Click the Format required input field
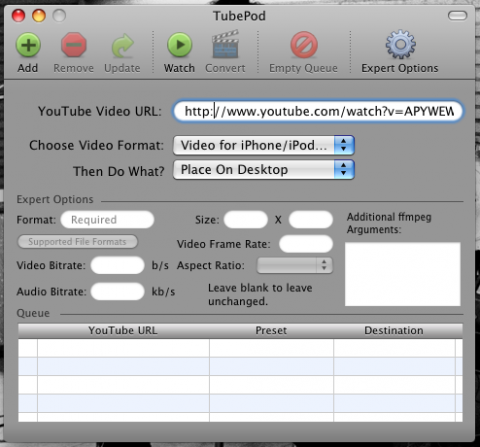This screenshot has height=447, width=480. pyautogui.click(x=107, y=220)
